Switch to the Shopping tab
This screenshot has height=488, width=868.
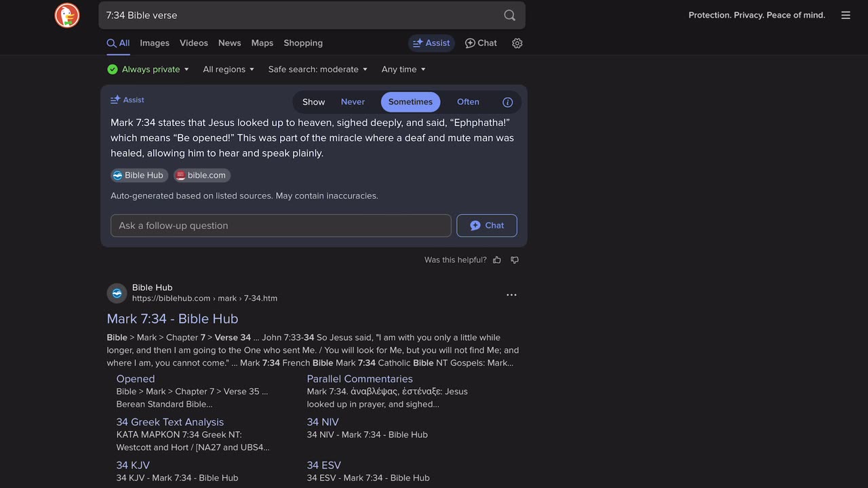(x=303, y=43)
